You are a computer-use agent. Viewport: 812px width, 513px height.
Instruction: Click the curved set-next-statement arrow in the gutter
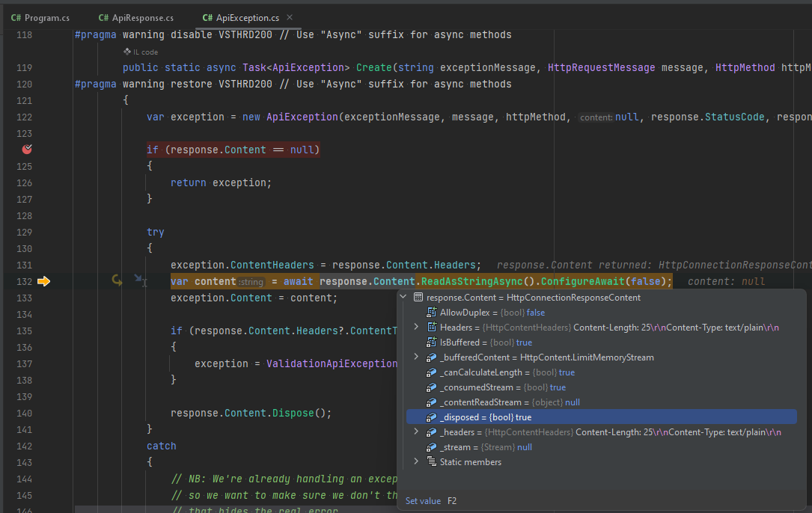[116, 281]
